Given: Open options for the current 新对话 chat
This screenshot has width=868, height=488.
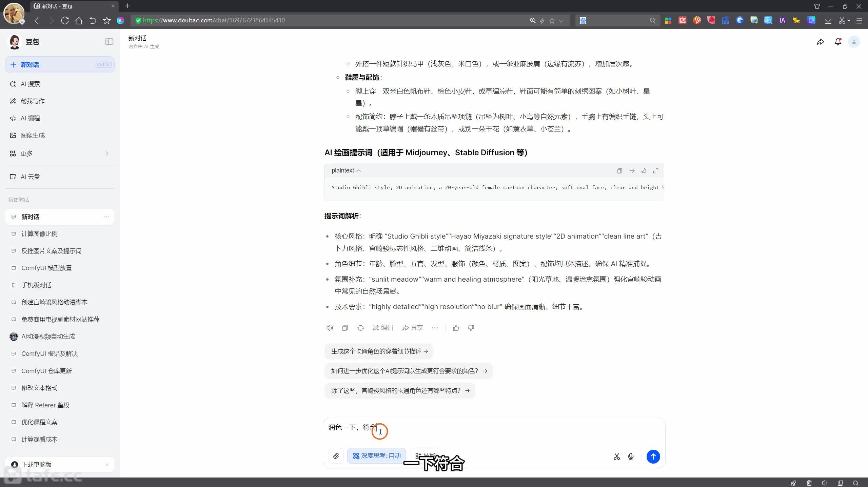Looking at the screenshot, I should [106, 217].
